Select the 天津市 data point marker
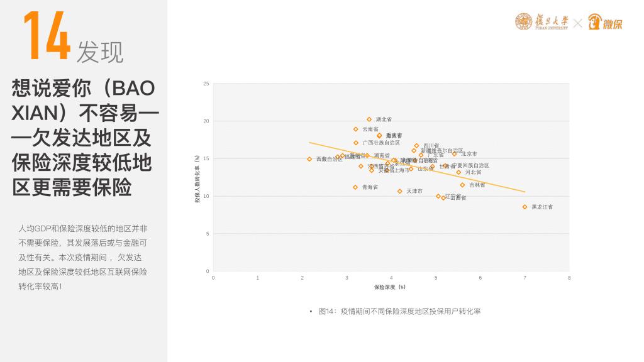Viewport: 644px width, 362px height. coord(399,191)
